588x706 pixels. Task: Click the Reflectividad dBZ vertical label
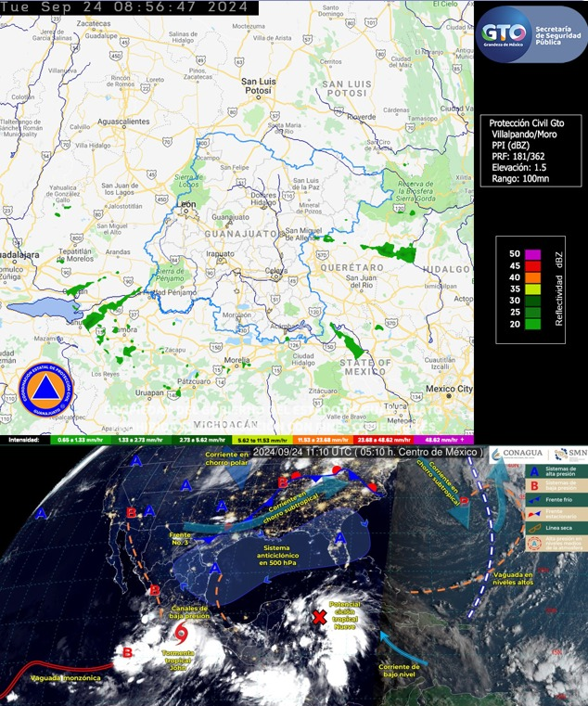(559, 289)
